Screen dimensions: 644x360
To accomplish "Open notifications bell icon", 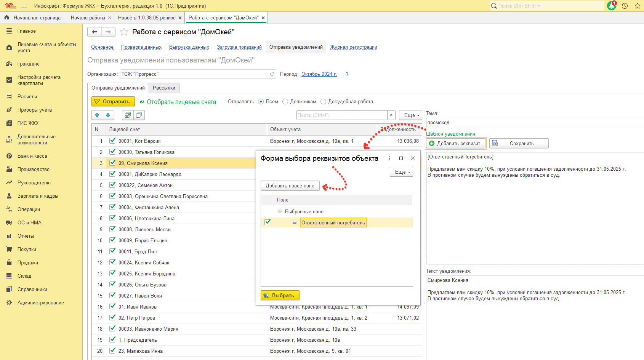I will (612, 6).
